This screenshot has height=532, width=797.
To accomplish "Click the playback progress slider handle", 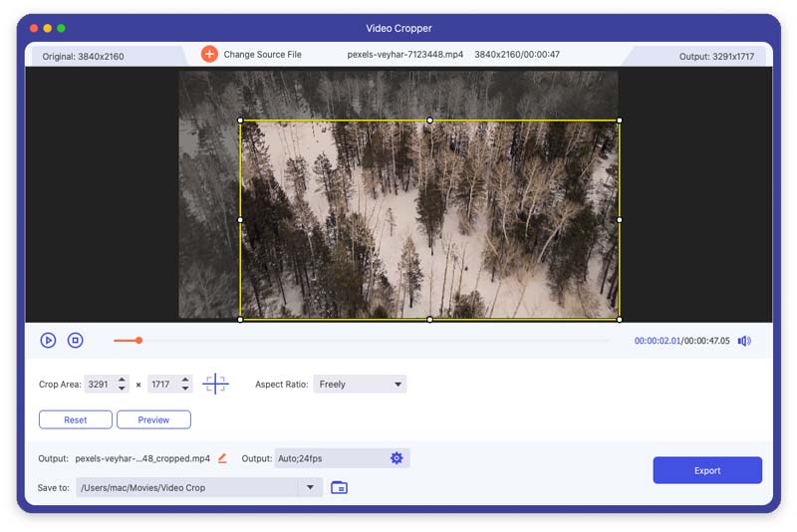I will pos(138,341).
